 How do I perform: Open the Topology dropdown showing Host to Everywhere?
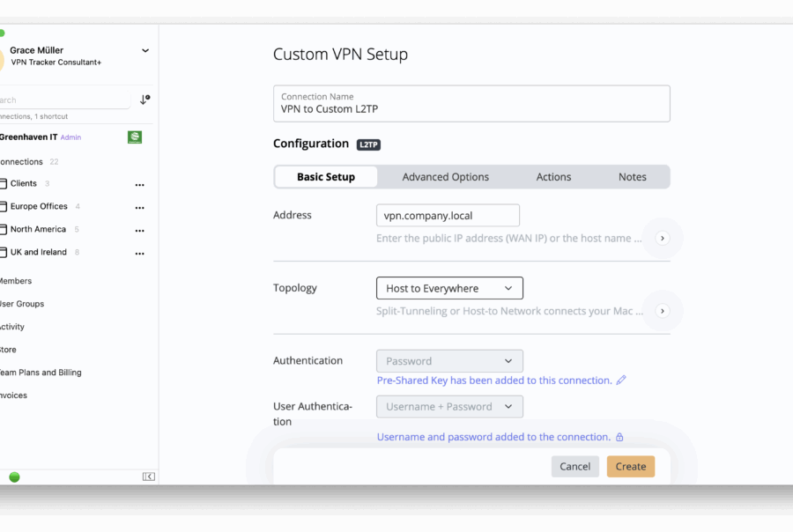point(449,288)
